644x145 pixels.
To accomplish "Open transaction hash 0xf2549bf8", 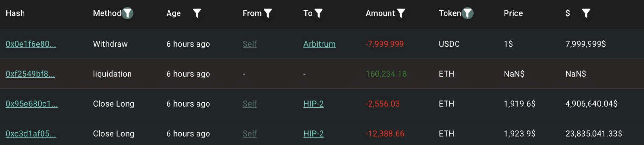I will (30, 74).
